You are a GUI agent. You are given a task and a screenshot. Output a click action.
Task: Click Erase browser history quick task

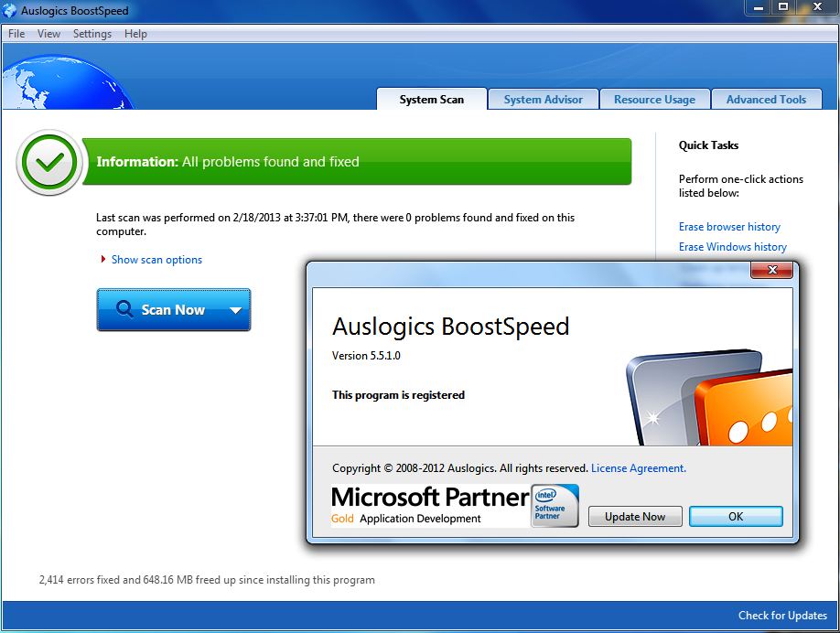click(x=729, y=227)
